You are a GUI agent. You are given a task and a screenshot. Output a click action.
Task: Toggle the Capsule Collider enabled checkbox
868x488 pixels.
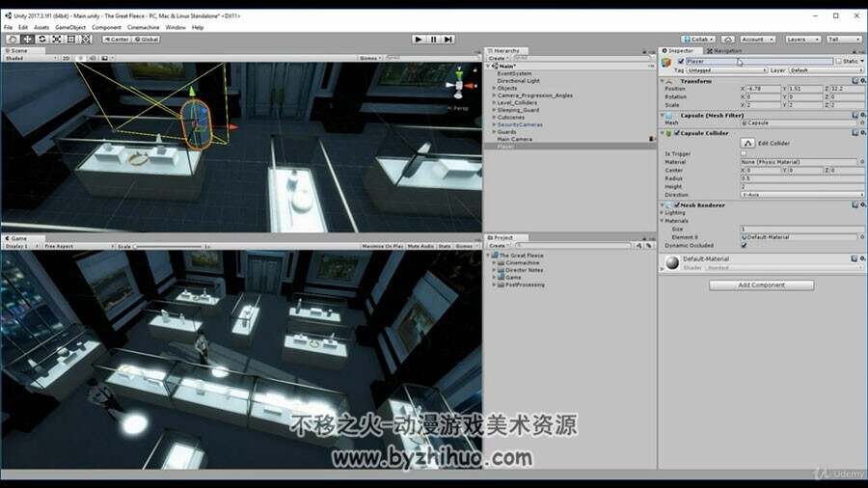[676, 133]
